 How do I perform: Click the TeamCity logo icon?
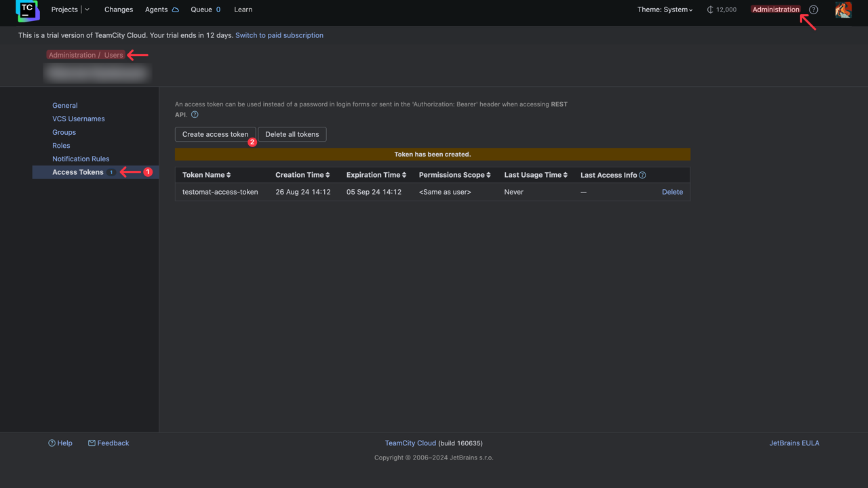tap(27, 10)
